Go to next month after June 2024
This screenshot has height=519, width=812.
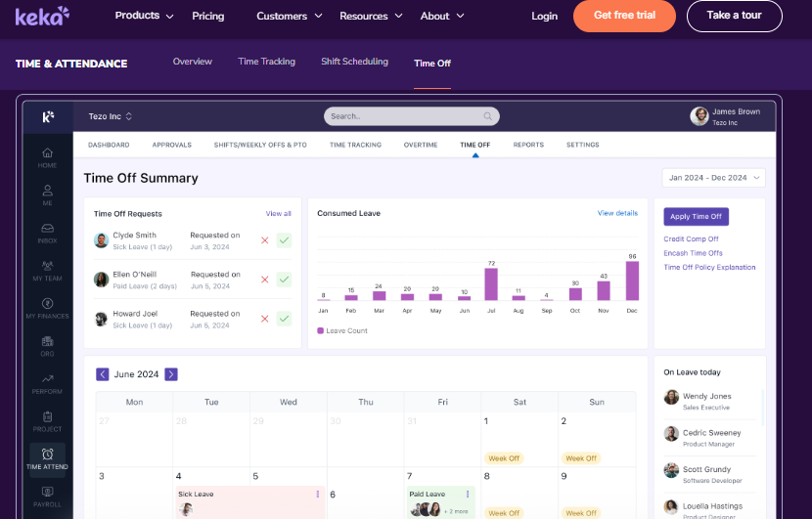click(x=171, y=374)
